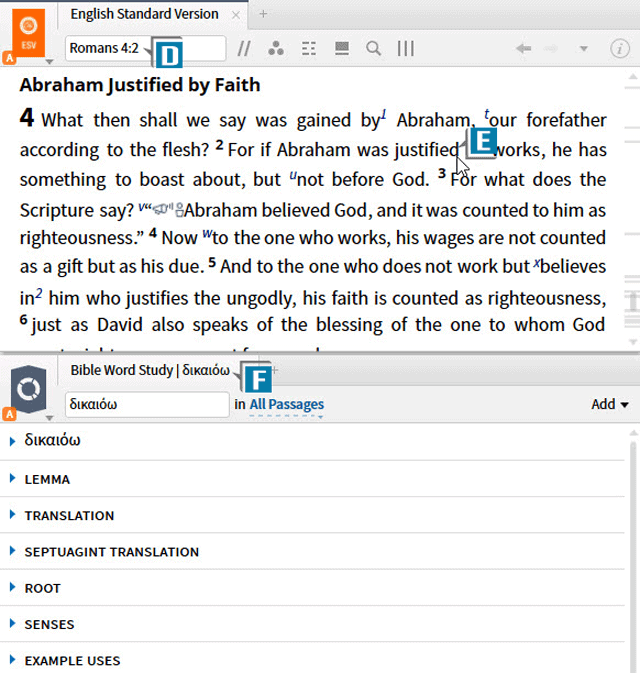Click the Romans 4:2 reference box
This screenshot has height=673, width=640.
tap(145, 48)
